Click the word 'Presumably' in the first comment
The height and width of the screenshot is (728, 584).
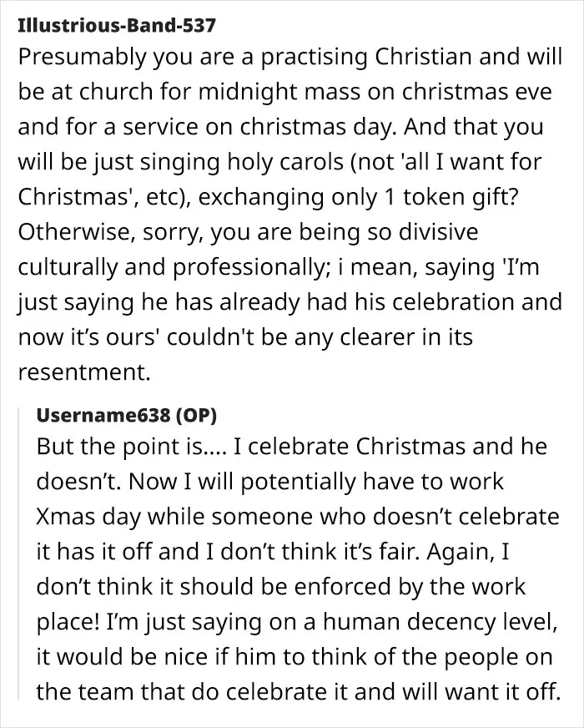(x=82, y=58)
